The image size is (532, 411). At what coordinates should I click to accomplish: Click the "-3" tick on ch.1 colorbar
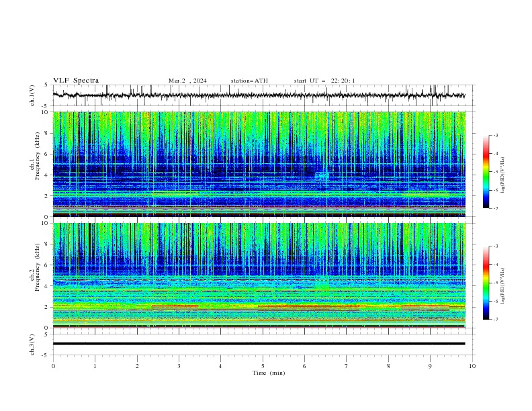point(496,135)
